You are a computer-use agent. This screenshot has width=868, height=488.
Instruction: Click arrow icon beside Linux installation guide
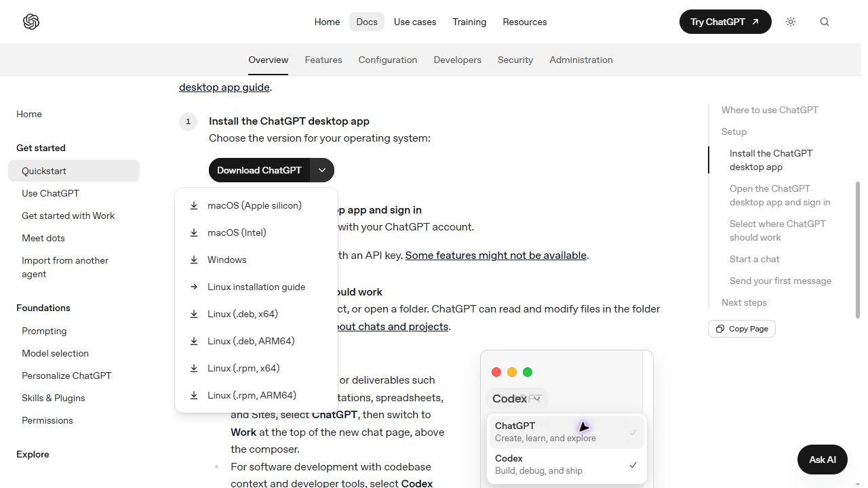[194, 287]
